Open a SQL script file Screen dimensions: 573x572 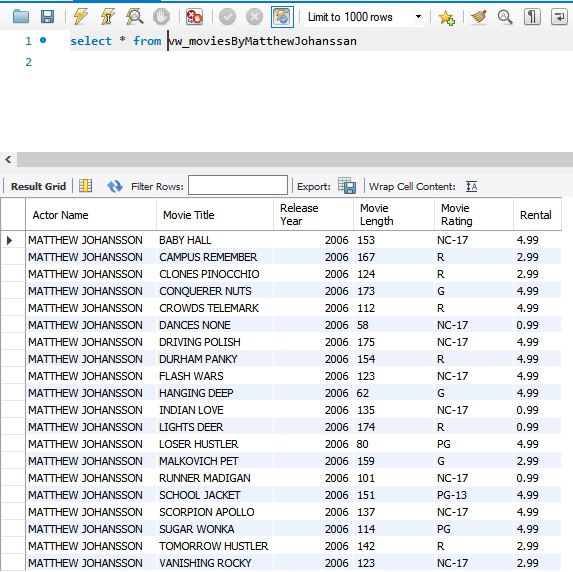(21, 16)
